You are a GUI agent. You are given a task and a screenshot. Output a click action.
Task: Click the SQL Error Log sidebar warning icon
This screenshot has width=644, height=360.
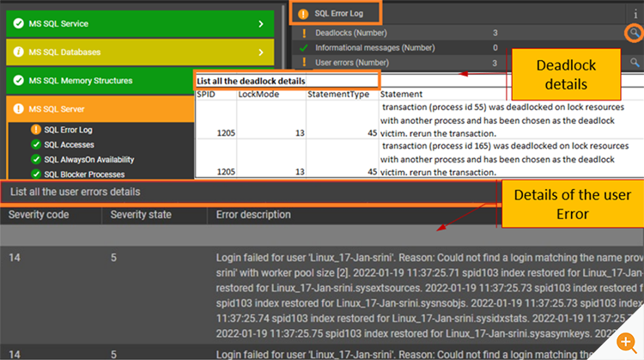tap(36, 130)
